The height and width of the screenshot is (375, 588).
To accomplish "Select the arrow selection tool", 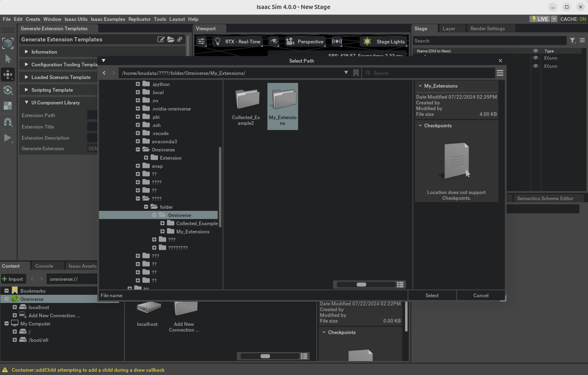I will 8,59.
